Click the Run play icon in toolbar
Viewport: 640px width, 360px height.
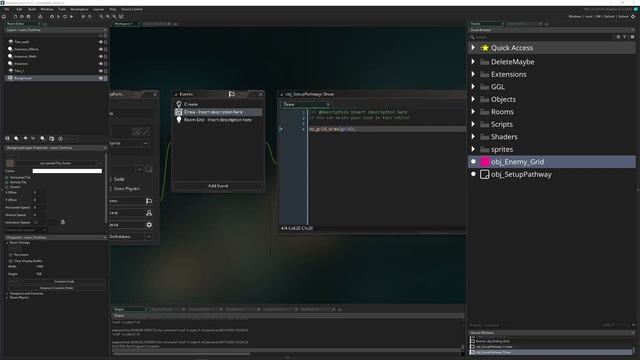pyautogui.click(x=58, y=17)
